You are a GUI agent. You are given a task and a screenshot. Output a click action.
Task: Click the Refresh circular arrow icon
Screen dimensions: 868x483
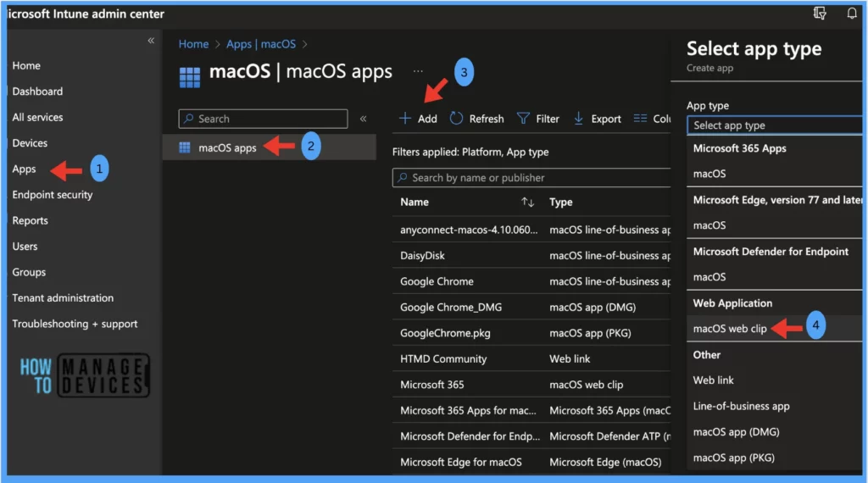point(455,119)
